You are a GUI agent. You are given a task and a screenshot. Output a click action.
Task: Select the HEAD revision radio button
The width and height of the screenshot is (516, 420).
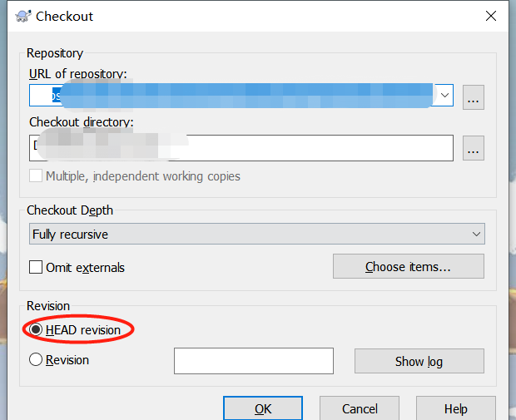click(x=36, y=330)
